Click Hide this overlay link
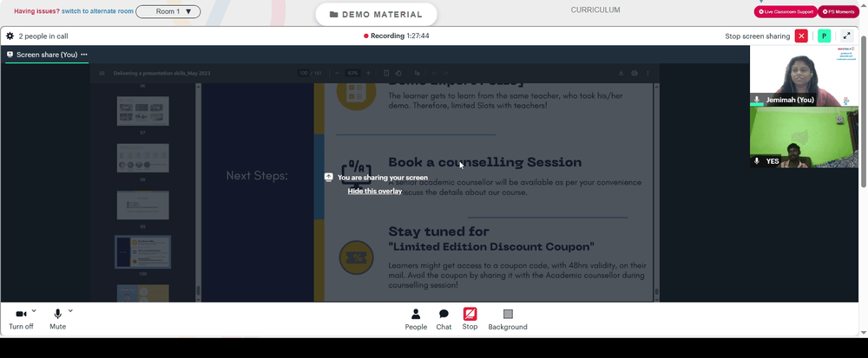Image resolution: width=868 pixels, height=358 pixels. [x=375, y=192]
